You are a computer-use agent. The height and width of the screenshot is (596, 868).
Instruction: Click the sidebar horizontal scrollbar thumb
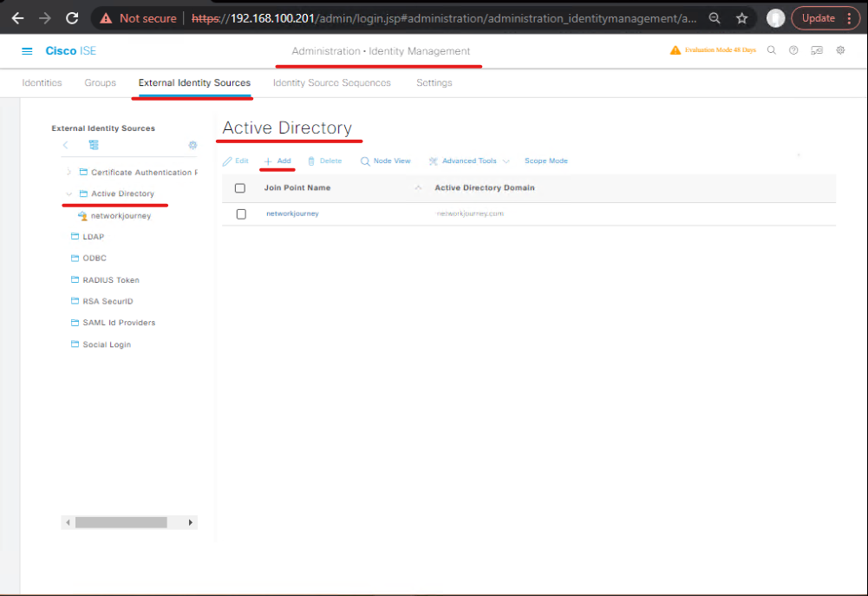pos(121,522)
